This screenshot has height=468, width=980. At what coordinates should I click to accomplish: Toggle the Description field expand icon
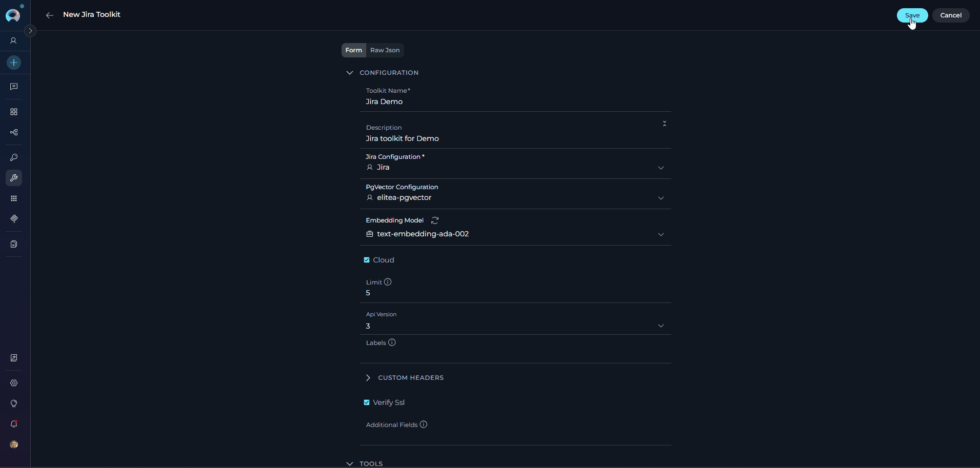664,124
